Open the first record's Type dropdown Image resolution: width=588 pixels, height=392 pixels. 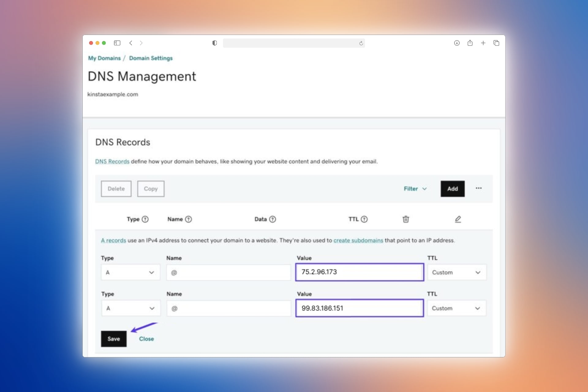coord(130,272)
